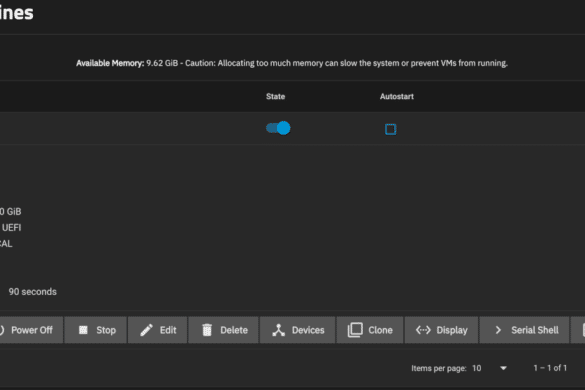Click the Devices hub icon
The width and height of the screenshot is (585, 390).
pos(278,330)
